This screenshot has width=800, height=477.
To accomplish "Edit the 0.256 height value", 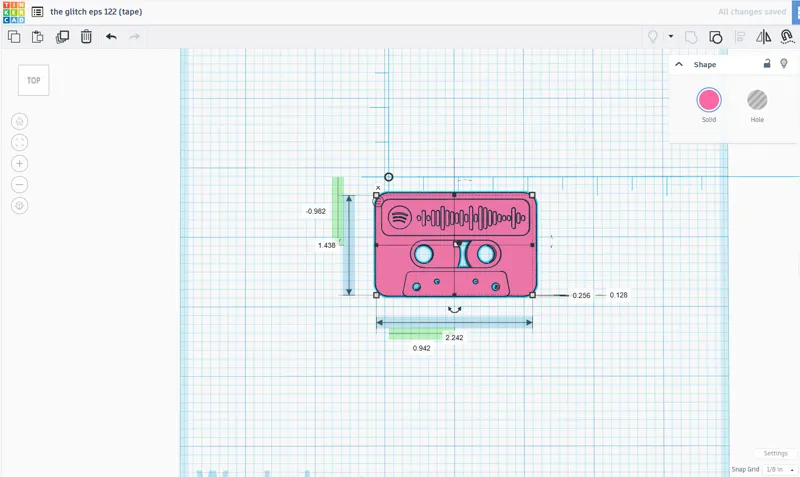I will [581, 295].
